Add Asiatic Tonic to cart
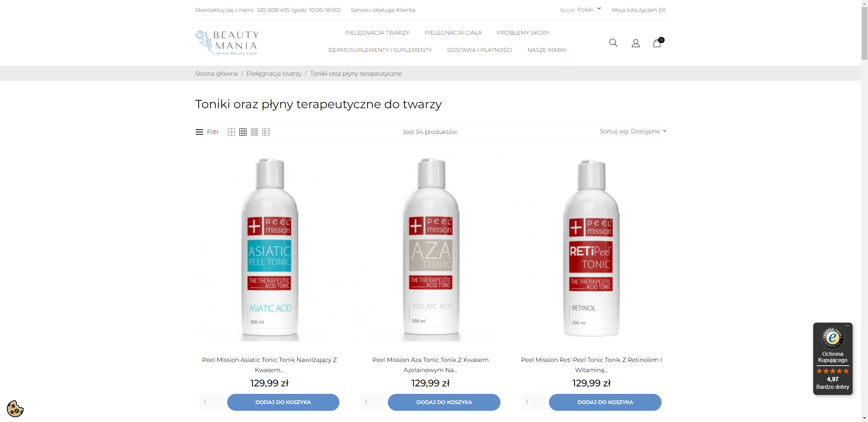This screenshot has height=422, width=868. (x=283, y=402)
